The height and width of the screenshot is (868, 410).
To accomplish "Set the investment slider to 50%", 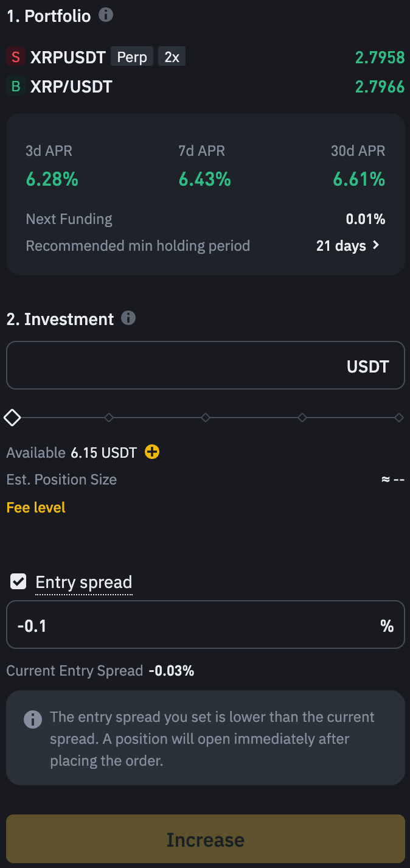I will coord(206,418).
